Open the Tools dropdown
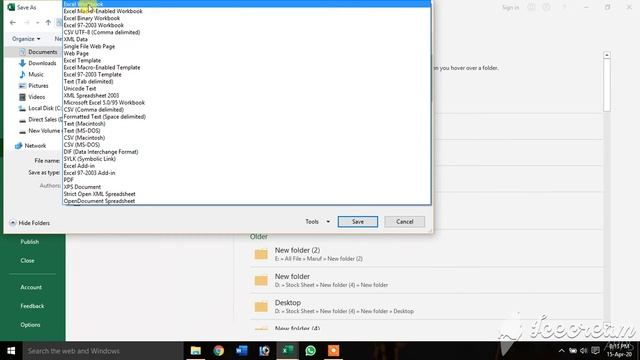 click(318, 222)
